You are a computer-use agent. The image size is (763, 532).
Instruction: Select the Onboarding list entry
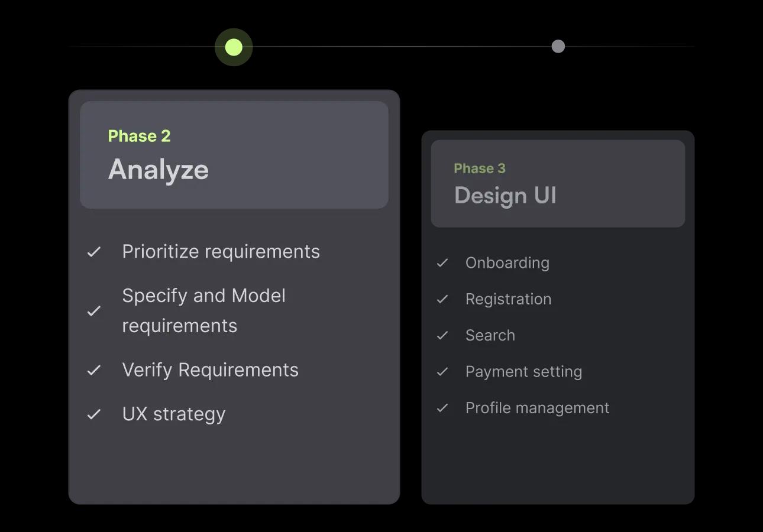pyautogui.click(x=507, y=263)
